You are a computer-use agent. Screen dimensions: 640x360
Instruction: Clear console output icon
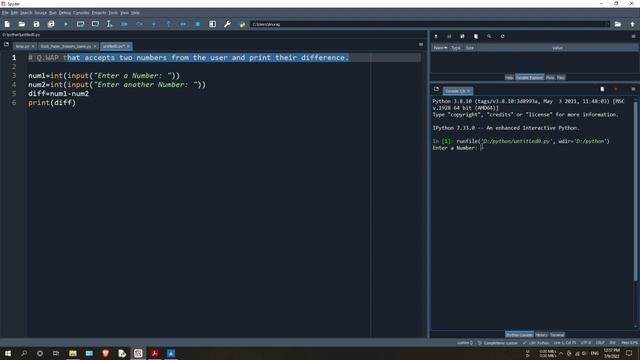click(602, 89)
